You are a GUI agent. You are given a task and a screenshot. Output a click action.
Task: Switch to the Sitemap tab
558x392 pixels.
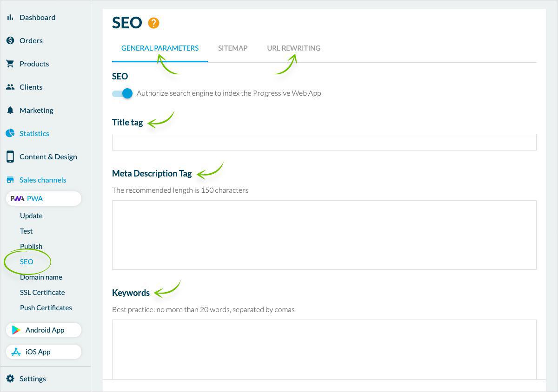[232, 48]
